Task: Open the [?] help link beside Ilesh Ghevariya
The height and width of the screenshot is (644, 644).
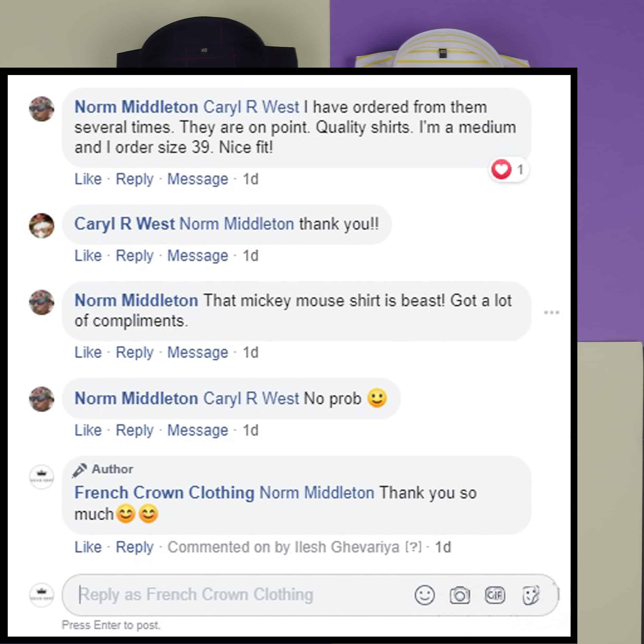Action: 413,547
